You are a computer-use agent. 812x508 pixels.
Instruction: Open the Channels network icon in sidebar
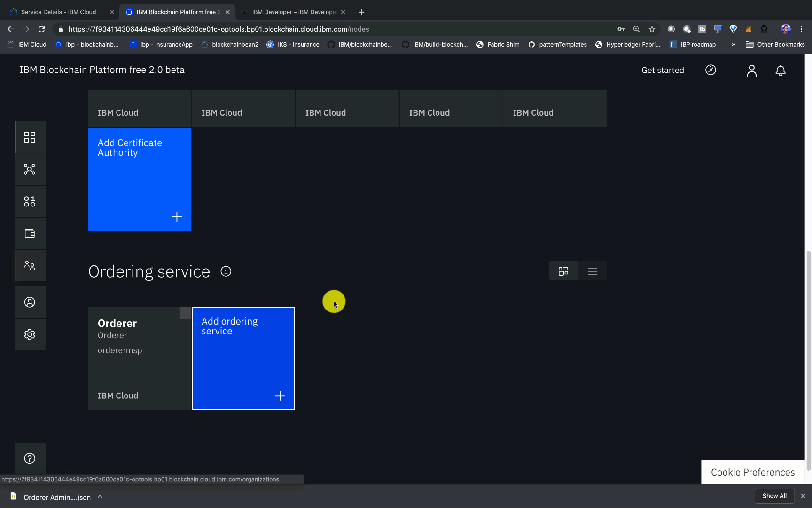(x=30, y=169)
